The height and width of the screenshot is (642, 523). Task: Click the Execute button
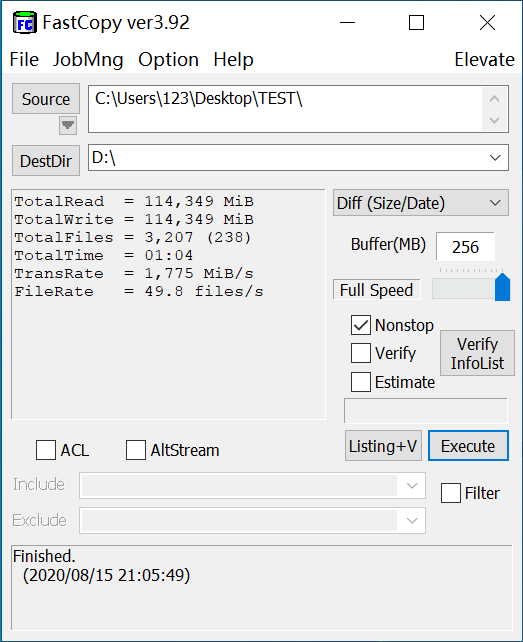468,445
